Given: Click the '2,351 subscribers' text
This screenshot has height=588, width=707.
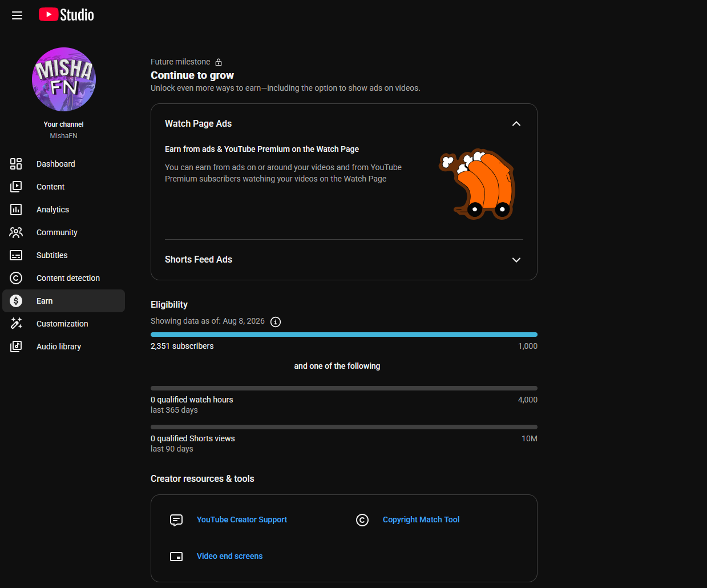Looking at the screenshot, I should [x=182, y=346].
